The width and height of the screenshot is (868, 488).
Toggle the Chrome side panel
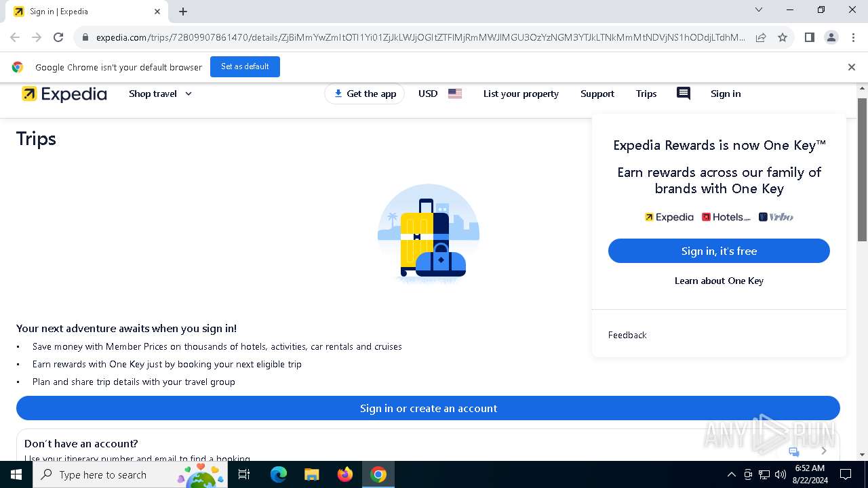(x=809, y=37)
